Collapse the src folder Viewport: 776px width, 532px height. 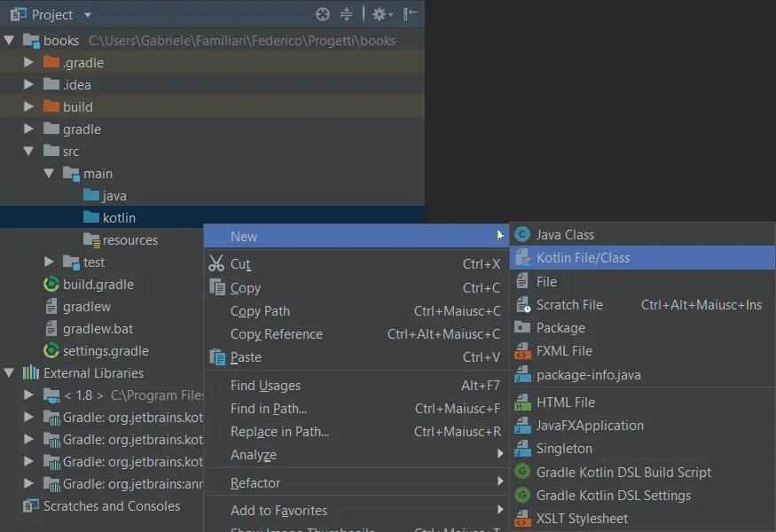(x=28, y=151)
